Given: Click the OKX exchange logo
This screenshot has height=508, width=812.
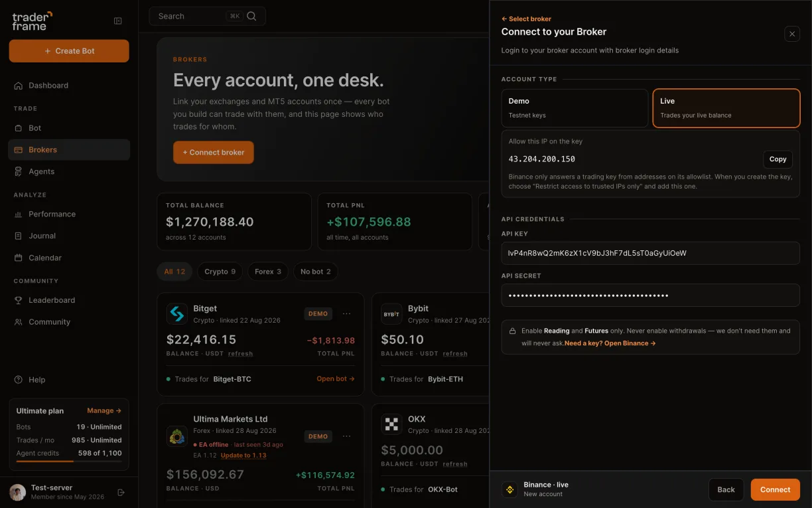Looking at the screenshot, I should tap(391, 424).
